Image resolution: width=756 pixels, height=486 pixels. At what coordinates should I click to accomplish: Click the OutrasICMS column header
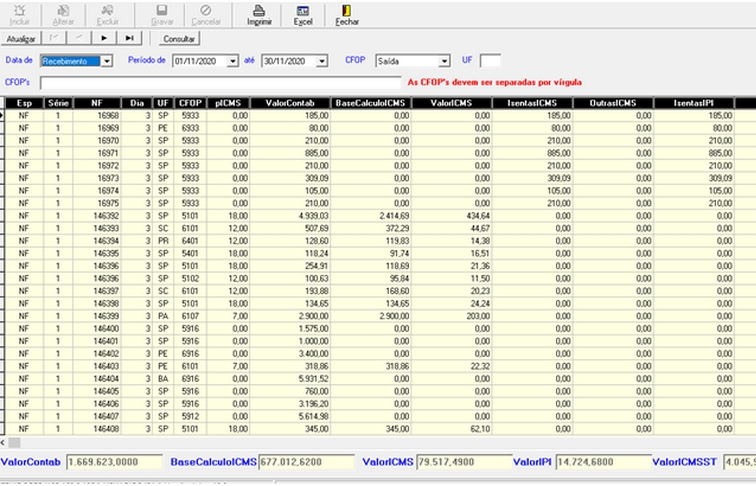(x=613, y=103)
